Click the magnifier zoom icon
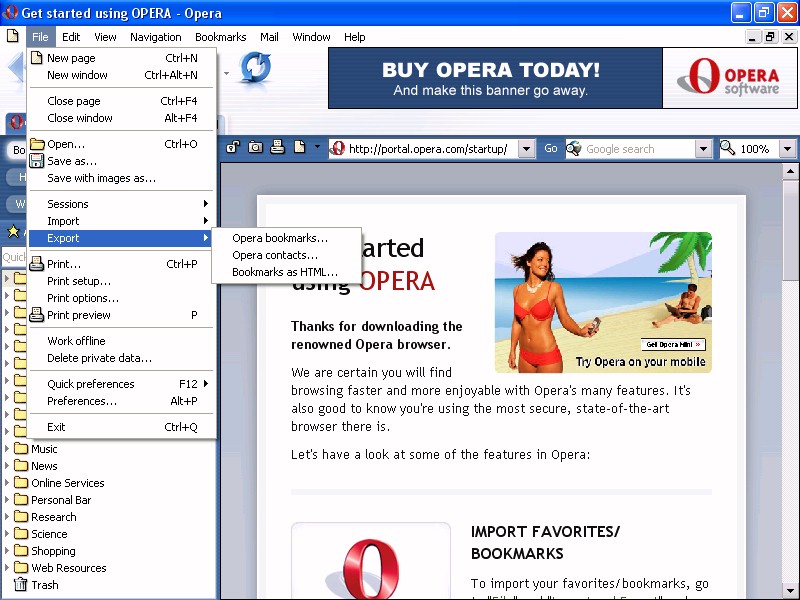Viewport: 800px width, 600px height. click(x=727, y=149)
